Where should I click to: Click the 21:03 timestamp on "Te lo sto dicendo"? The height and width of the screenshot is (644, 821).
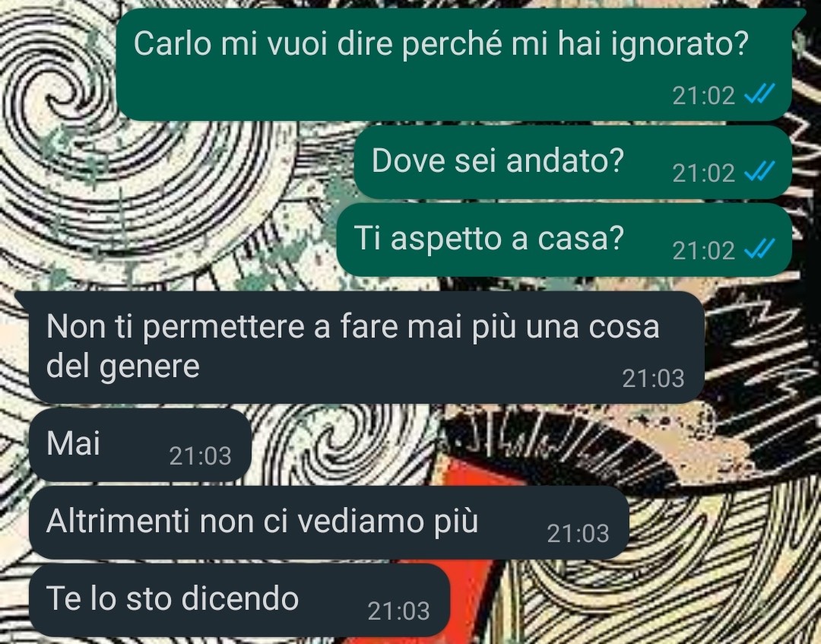[x=398, y=611]
